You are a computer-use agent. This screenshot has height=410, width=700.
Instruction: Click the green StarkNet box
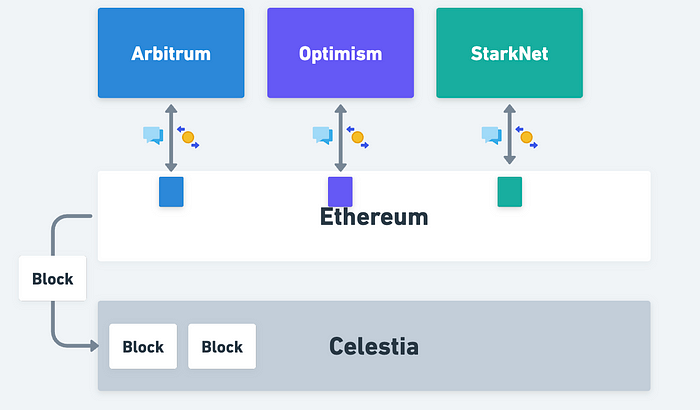(509, 53)
